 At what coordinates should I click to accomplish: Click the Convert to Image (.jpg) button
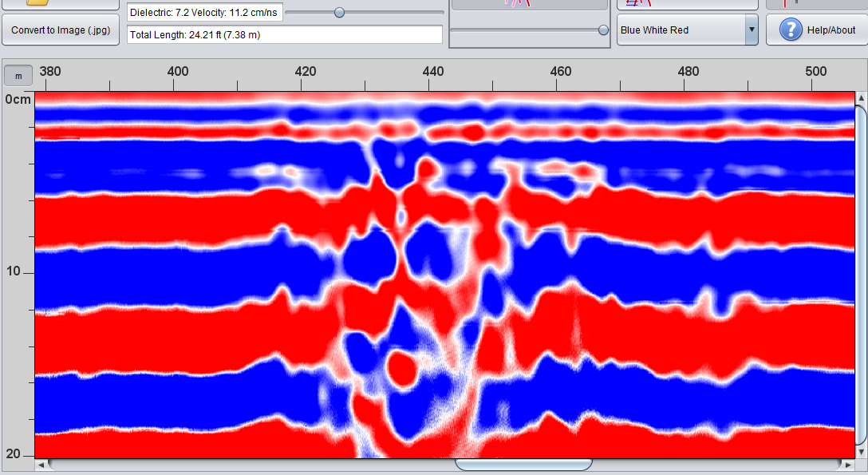coord(61,30)
